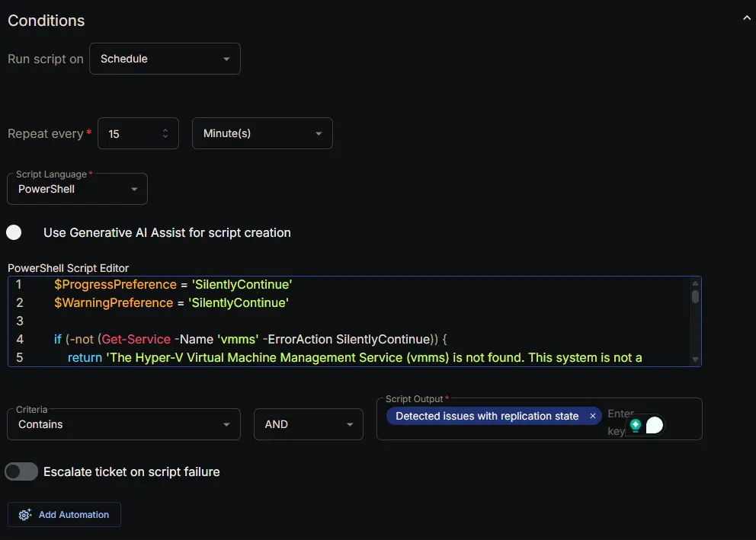Image resolution: width=756 pixels, height=540 pixels.
Task: Click the Script Output keyword input field
Action: 539,419
